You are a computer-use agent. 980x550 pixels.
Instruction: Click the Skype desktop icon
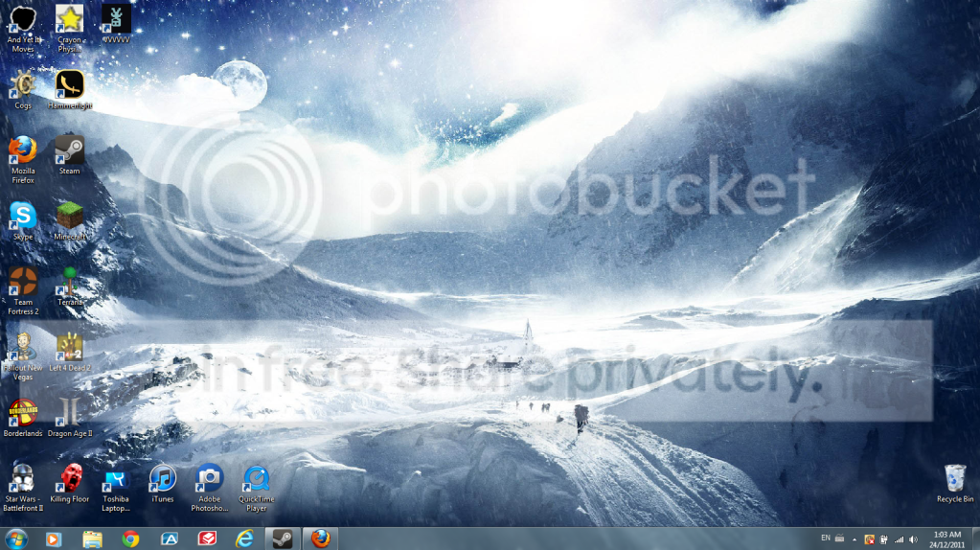pos(23,220)
